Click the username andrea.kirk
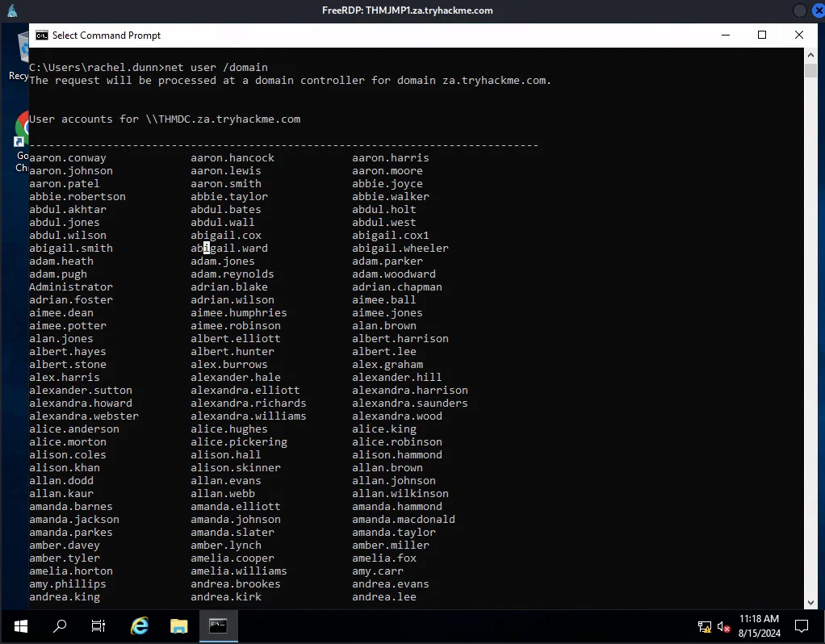 pyautogui.click(x=226, y=596)
